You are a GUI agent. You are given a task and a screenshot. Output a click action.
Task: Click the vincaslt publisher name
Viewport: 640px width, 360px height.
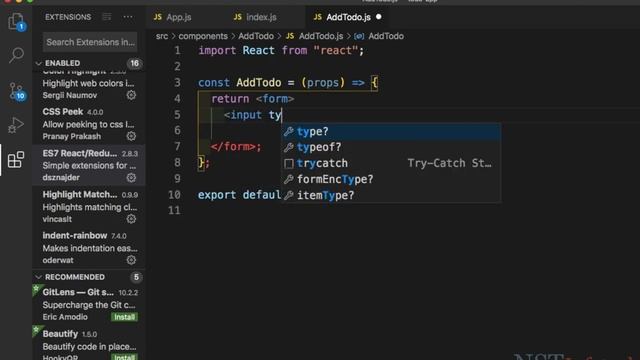click(57, 219)
